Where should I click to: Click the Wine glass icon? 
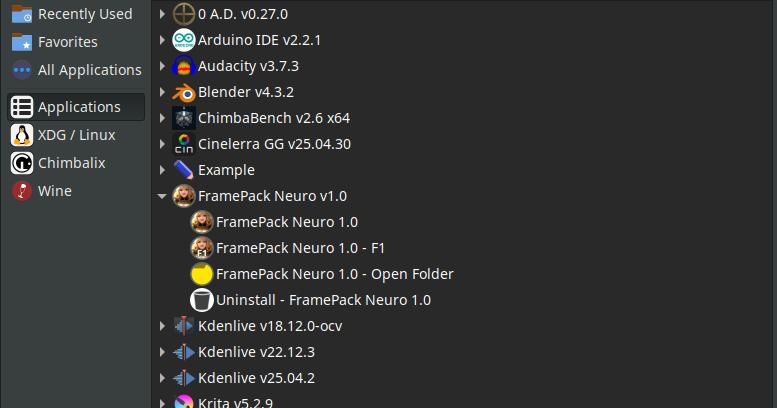click(22, 191)
